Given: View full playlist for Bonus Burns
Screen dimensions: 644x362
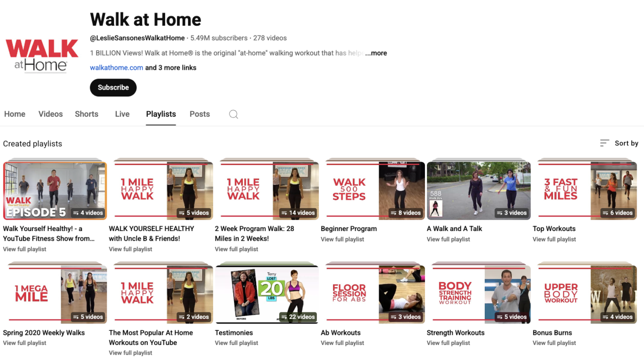Looking at the screenshot, I should [554, 343].
